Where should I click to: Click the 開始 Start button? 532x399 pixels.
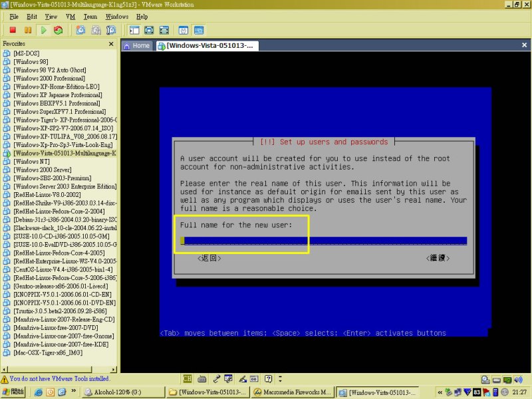coord(13,392)
